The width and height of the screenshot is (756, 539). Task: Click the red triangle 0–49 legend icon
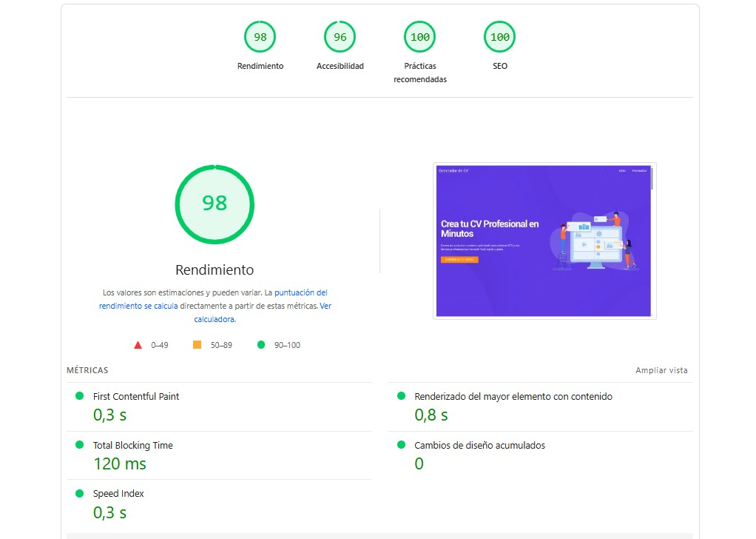pos(138,345)
